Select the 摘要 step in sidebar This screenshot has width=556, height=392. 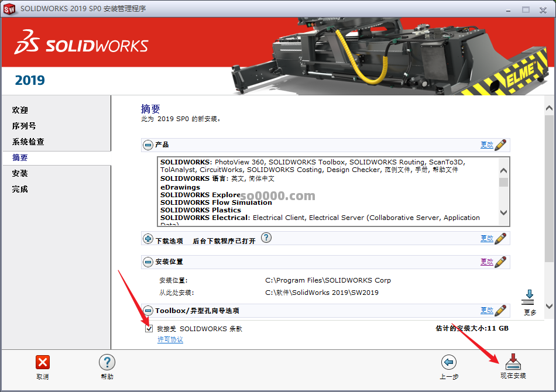[x=20, y=158]
